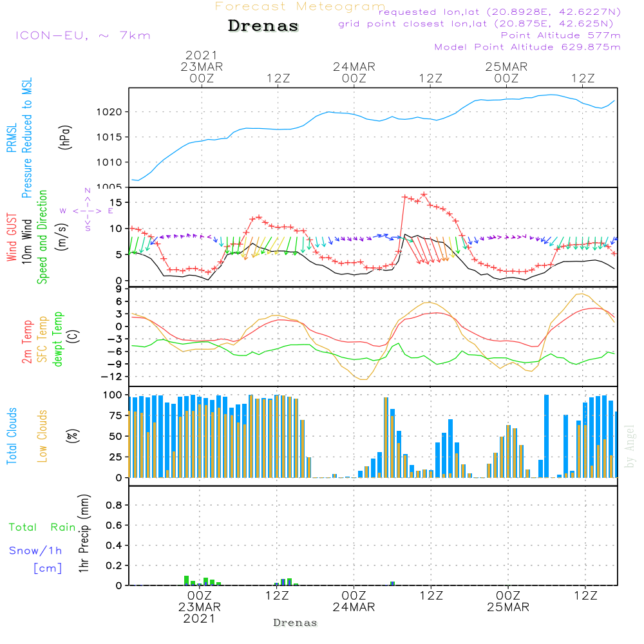Image resolution: width=644 pixels, height=644 pixels.
Task: Click the '23MAR 00Z' top time marker
Action: pos(202,72)
